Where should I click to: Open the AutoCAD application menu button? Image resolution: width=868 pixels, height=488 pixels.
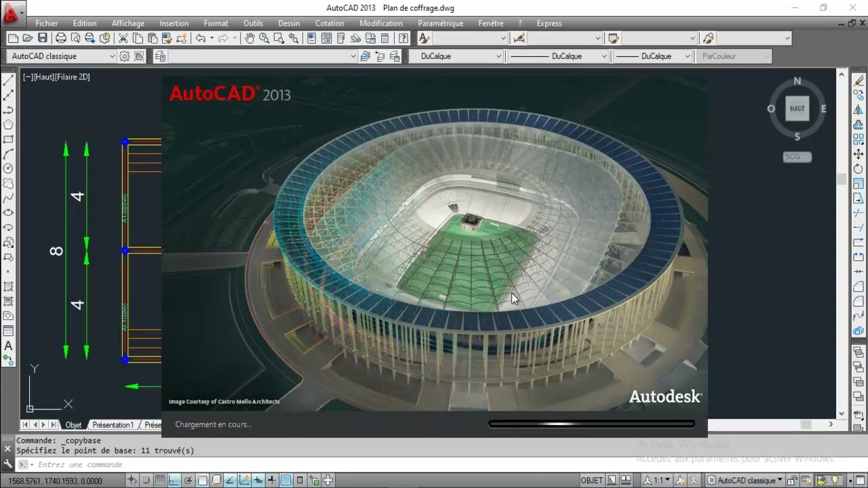(12, 12)
